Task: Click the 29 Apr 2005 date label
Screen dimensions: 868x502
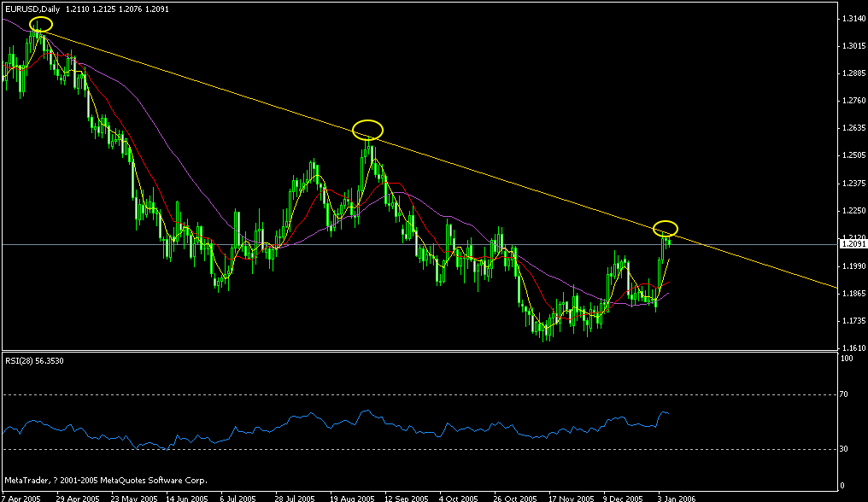Action: (78, 498)
